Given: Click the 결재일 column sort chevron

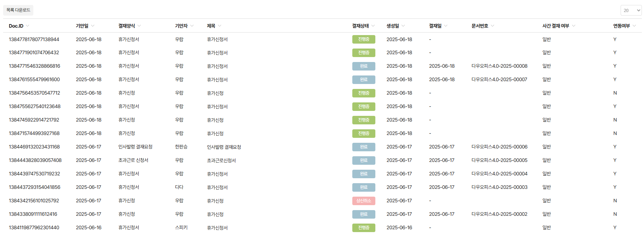Looking at the screenshot, I should point(446,26).
